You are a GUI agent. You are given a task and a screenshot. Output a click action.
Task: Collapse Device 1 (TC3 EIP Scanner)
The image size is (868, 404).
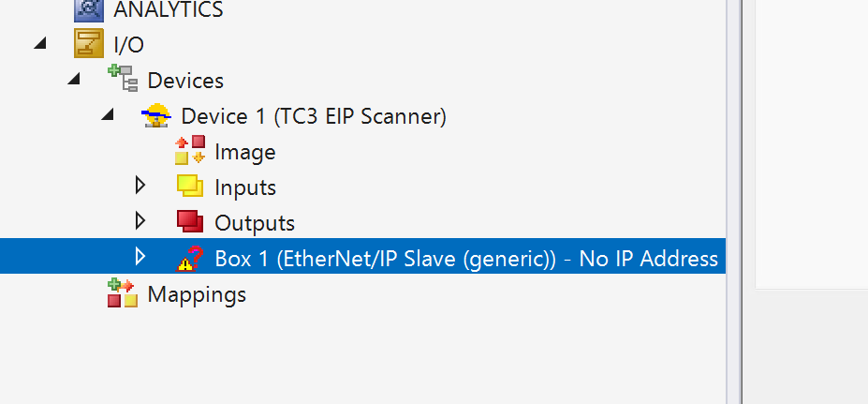pyautogui.click(x=107, y=116)
